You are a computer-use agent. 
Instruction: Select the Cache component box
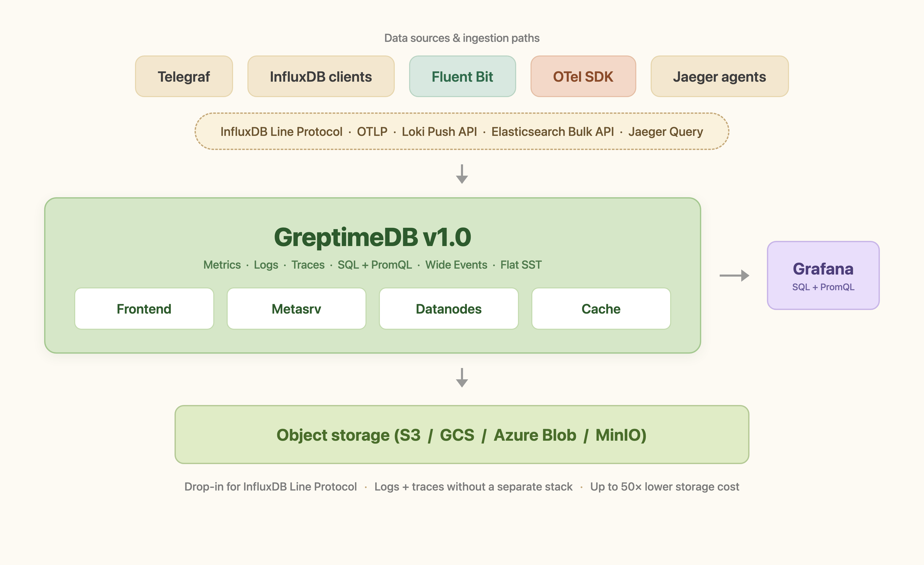pos(601,309)
